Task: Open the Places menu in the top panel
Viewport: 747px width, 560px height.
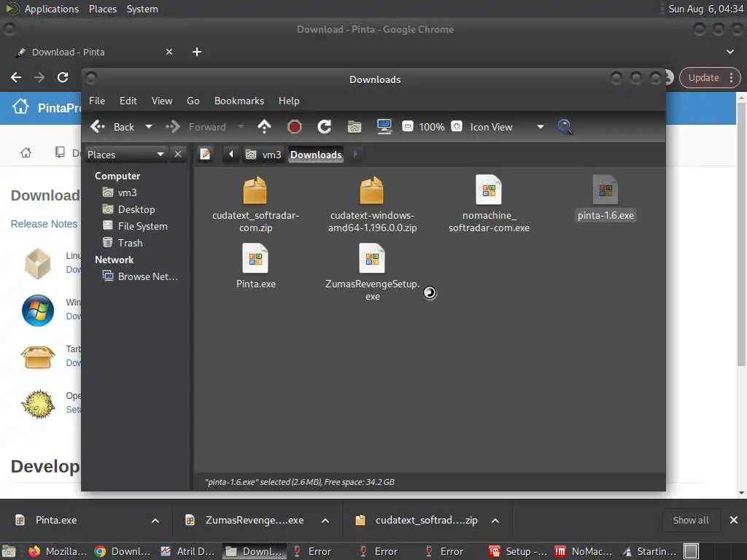Action: coord(103,9)
